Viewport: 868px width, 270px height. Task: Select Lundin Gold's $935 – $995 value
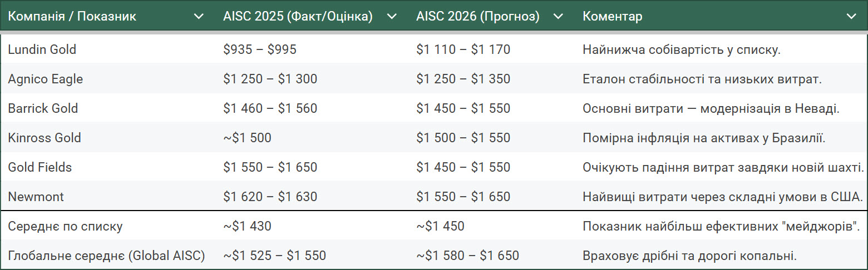click(260, 49)
